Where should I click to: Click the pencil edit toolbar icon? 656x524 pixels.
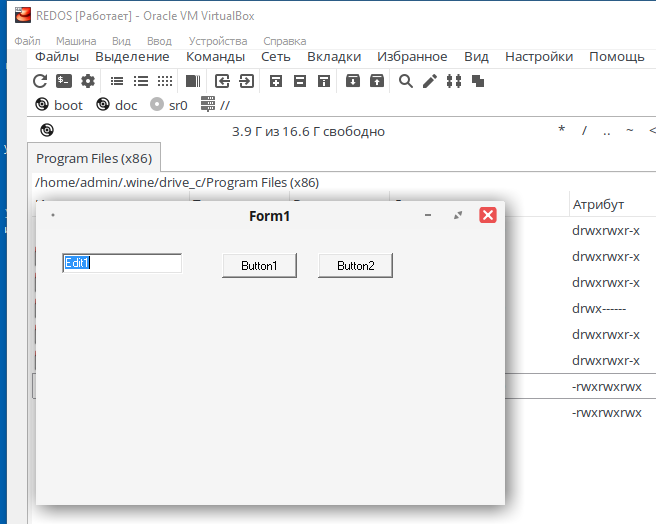[429, 81]
